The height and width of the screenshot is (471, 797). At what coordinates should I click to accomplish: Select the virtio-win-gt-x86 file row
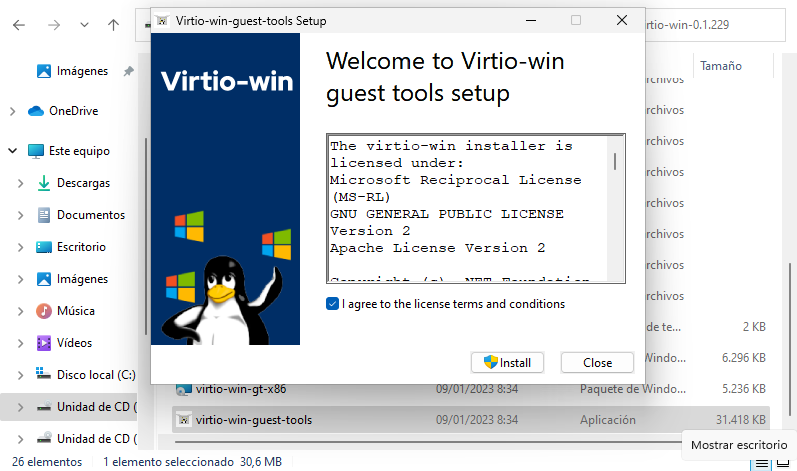pyautogui.click(x=300, y=389)
